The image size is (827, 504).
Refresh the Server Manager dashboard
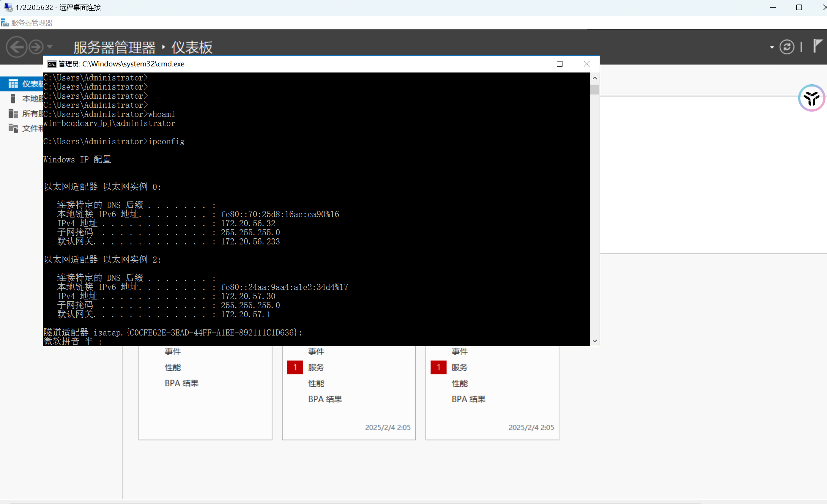tap(787, 47)
